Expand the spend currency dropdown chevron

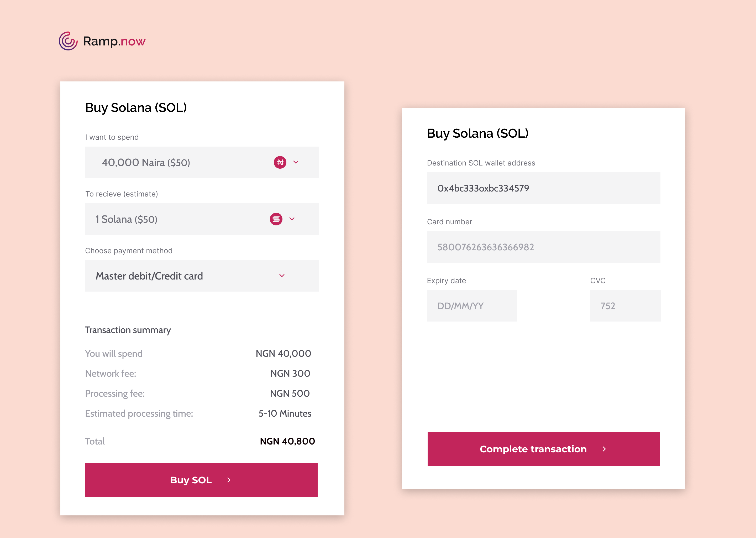point(296,162)
